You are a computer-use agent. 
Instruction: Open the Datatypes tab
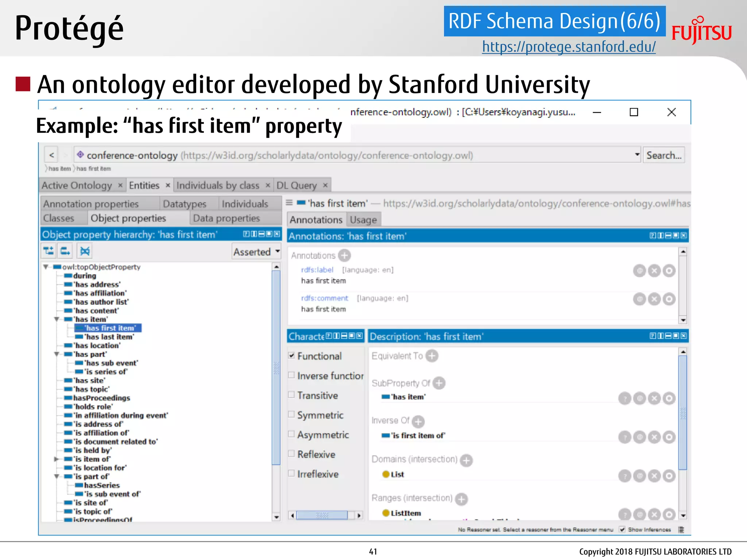[x=189, y=203]
